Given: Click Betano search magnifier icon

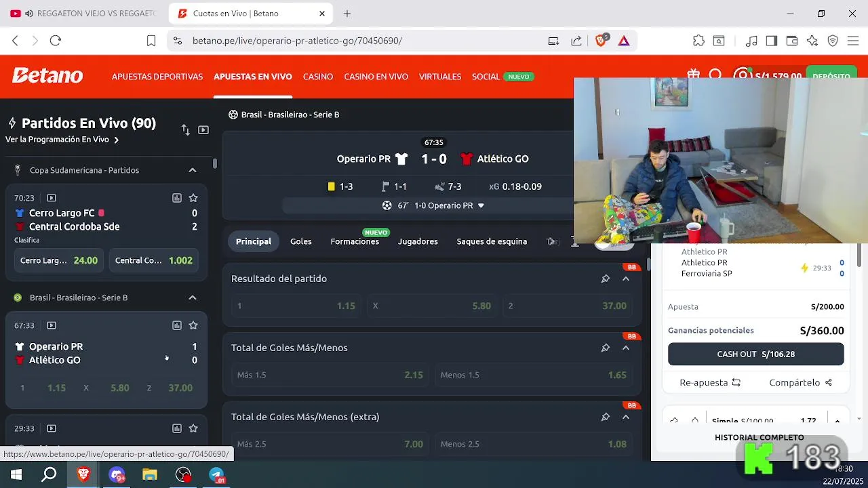Looking at the screenshot, I should (715, 75).
